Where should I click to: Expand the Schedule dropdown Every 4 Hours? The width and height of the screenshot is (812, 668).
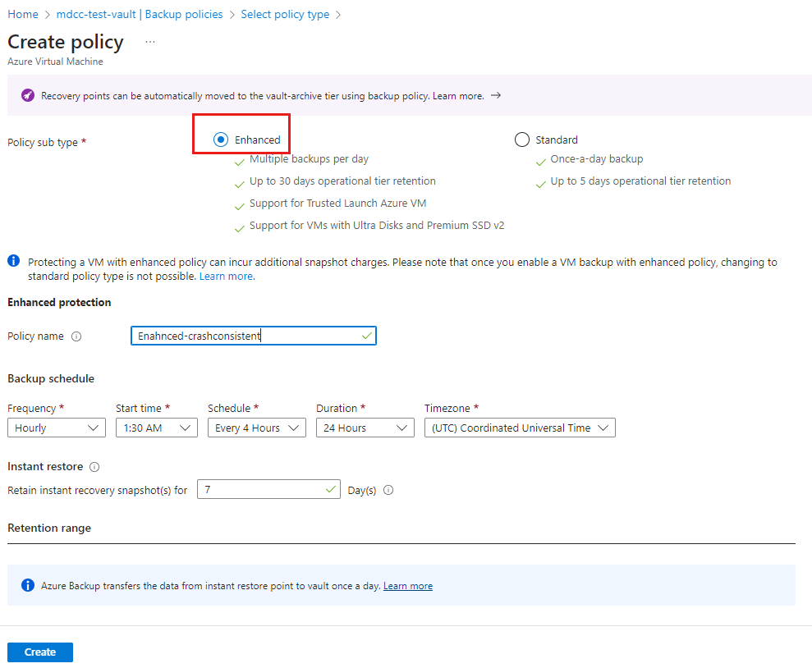pos(257,428)
